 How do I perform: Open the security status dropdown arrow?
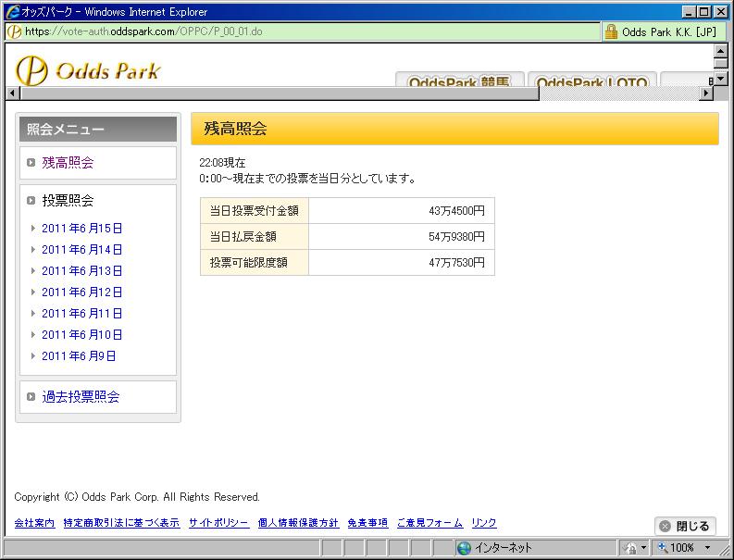pos(643,547)
